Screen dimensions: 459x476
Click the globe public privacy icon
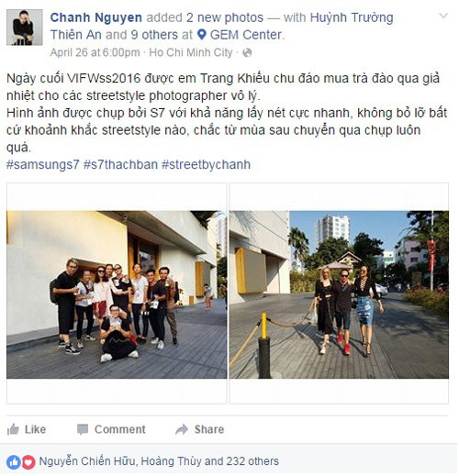click(247, 53)
